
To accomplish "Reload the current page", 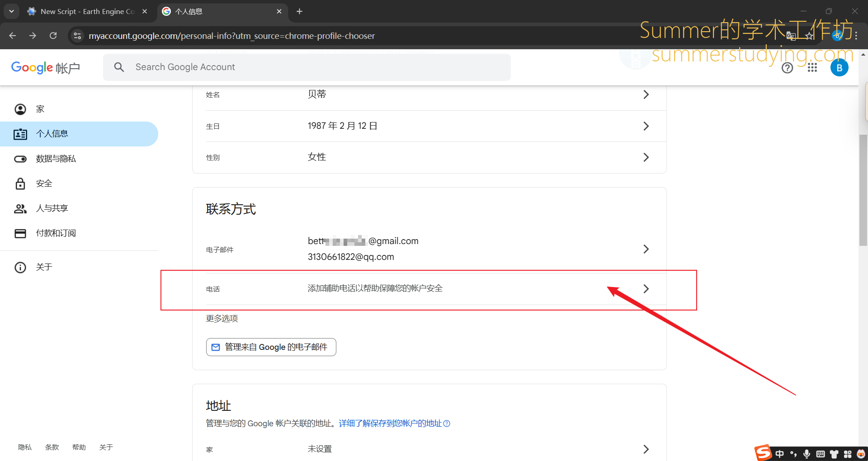I will click(x=53, y=36).
